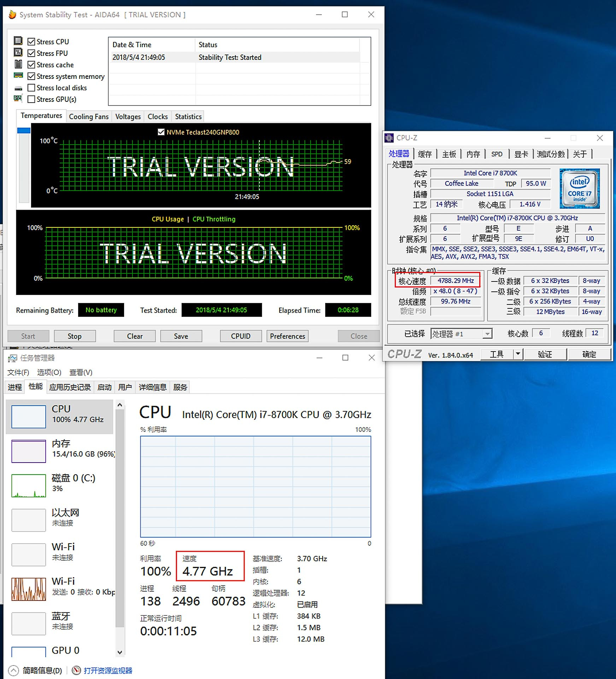
Task: Select the Stress CPU processor icon
Action: coord(18,41)
